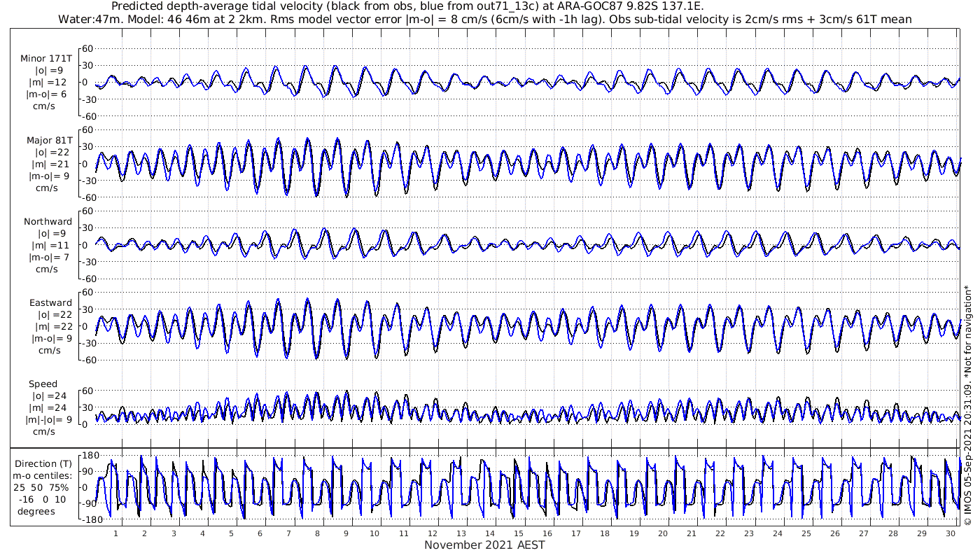Click '|m| =12' in the Minor panel
The height and width of the screenshot is (560, 980).
click(49, 83)
